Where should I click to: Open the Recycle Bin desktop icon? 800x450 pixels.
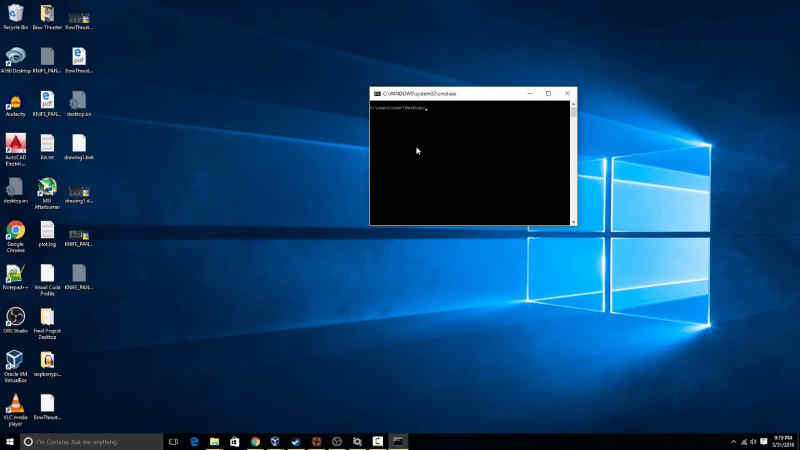pos(15,17)
